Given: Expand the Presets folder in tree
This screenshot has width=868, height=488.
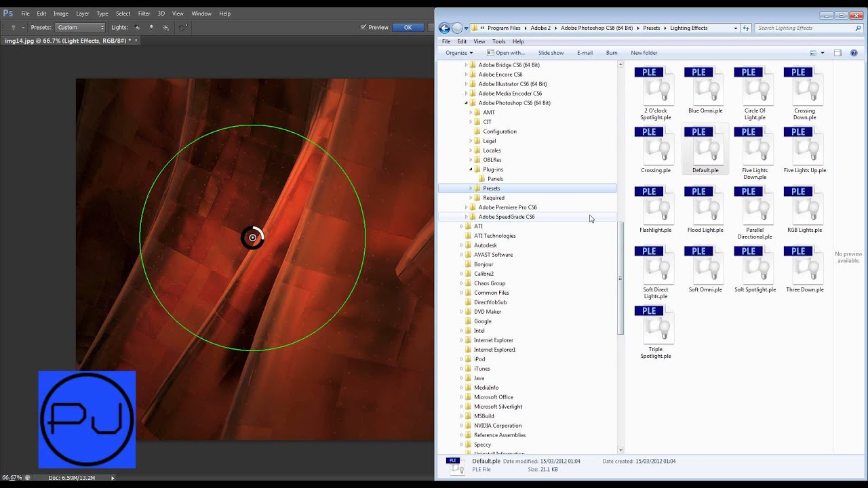Looking at the screenshot, I should coord(471,188).
